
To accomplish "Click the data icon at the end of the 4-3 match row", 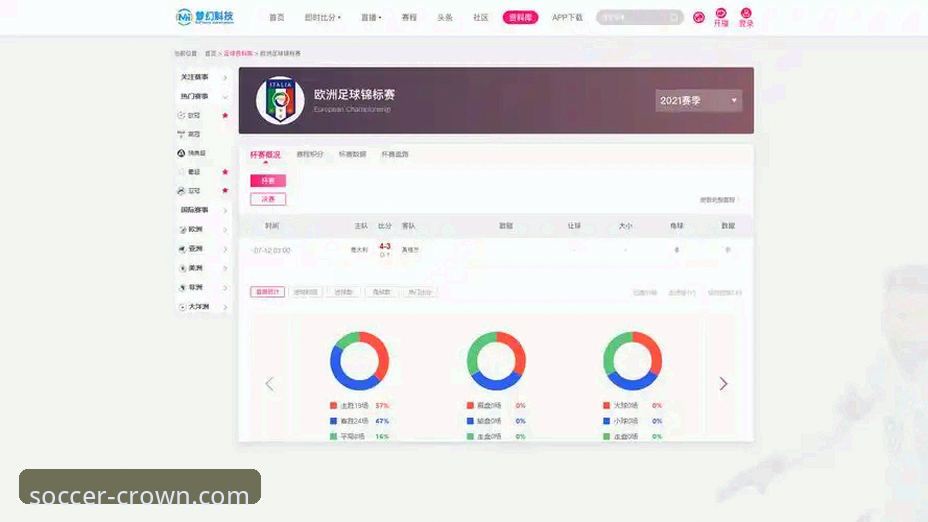I will (x=728, y=250).
